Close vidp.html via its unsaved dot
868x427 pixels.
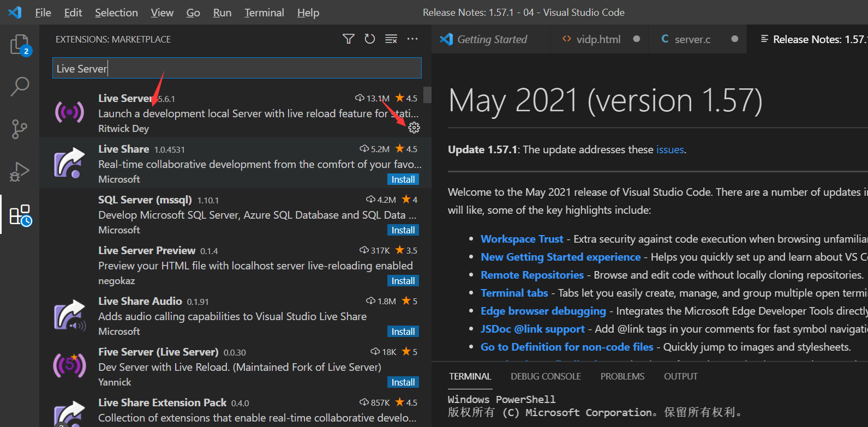[637, 39]
